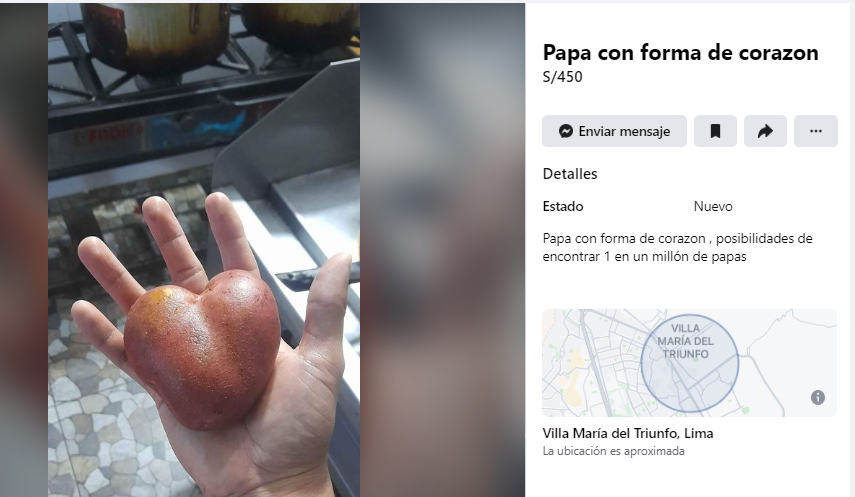Click the heart-shaped potato photo
Viewport: 855px width, 497px height.
204,250
